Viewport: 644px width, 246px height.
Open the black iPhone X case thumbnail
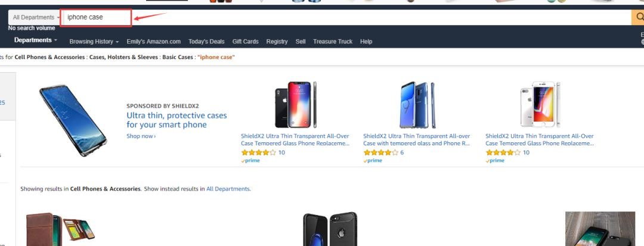296,105
